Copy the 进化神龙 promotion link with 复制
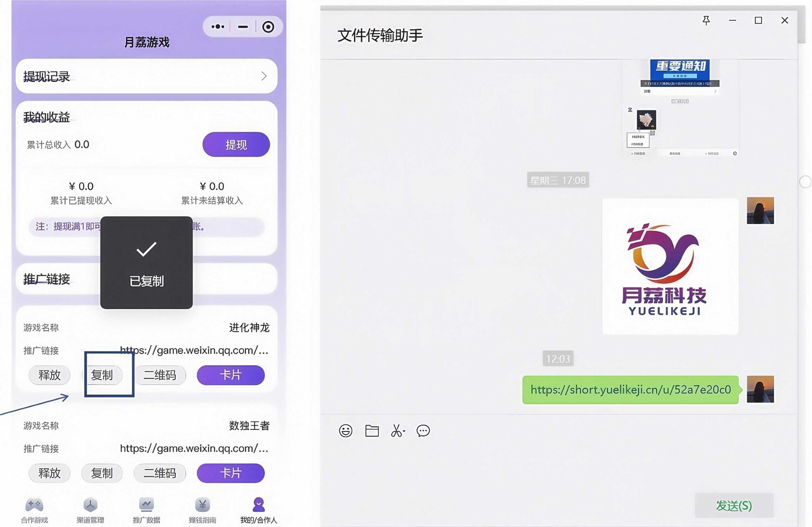The height and width of the screenshot is (527, 812). pos(104,375)
